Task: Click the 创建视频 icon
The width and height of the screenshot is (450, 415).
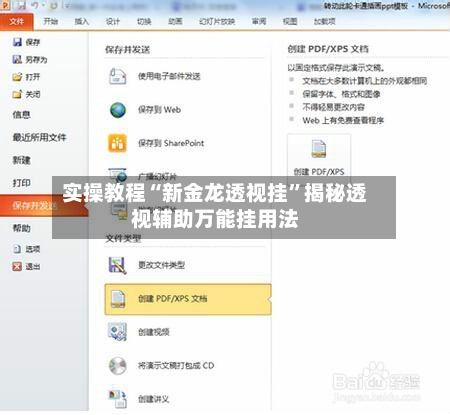Action: pyautogui.click(x=117, y=332)
